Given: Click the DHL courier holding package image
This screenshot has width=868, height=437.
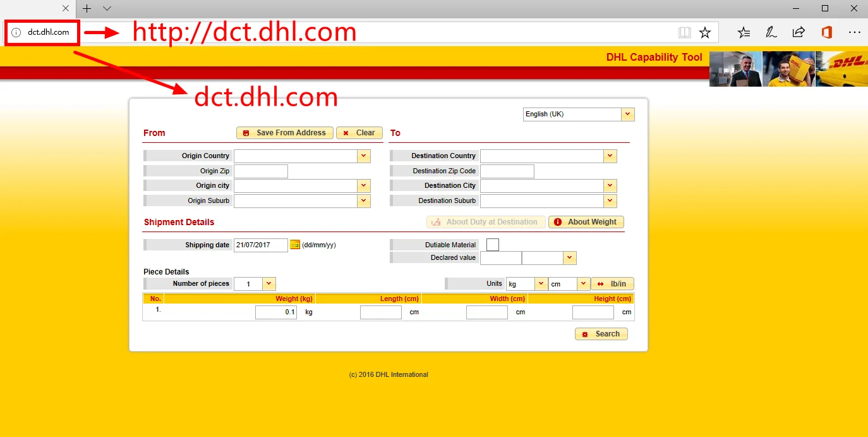Looking at the screenshot, I should (x=788, y=69).
